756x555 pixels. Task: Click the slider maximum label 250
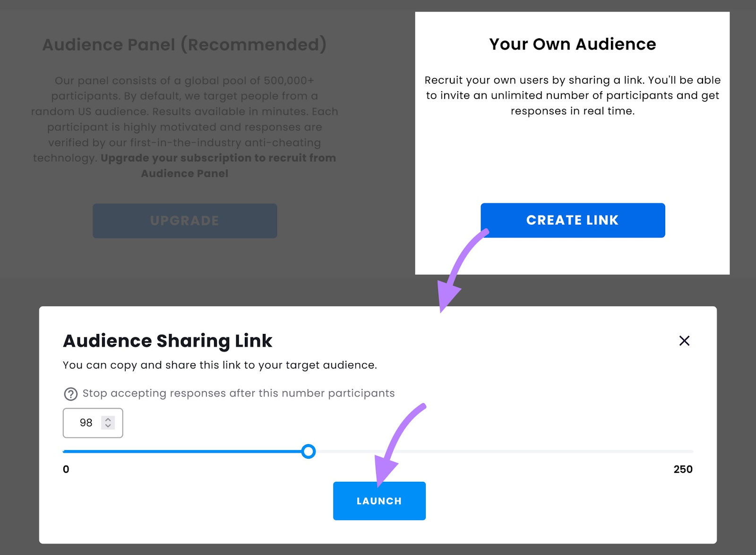[x=683, y=469]
